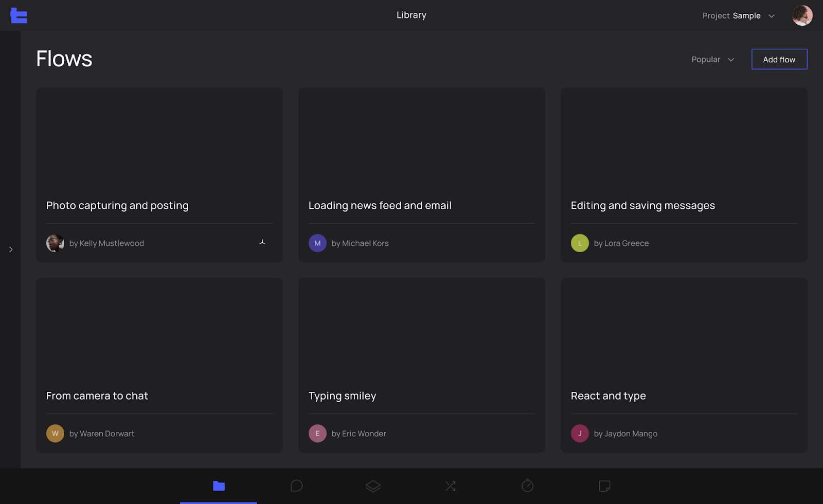The image size is (823, 504).
Task: Click the 'by Kelly Mustlewood' author text
Action: click(106, 243)
